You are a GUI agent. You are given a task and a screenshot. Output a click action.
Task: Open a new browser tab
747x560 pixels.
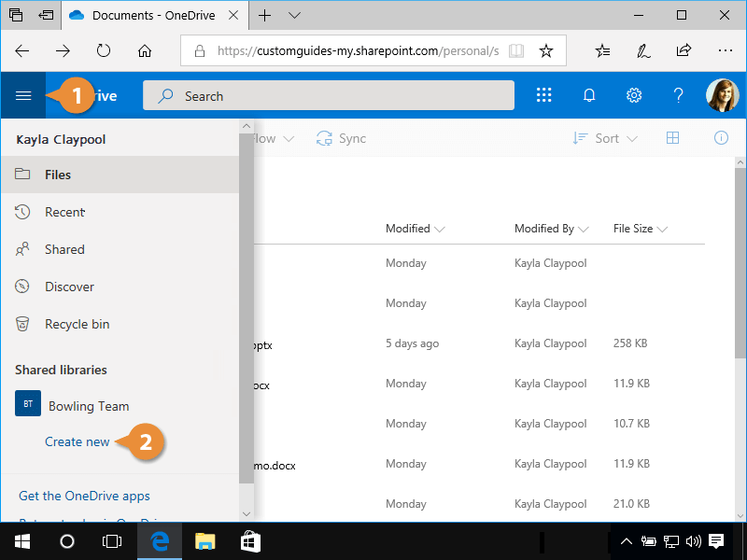coord(264,15)
